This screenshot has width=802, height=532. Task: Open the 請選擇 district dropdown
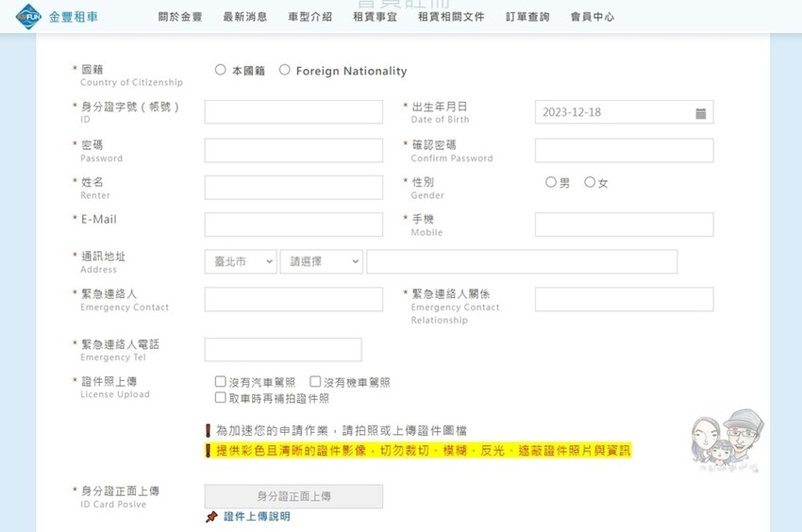[322, 261]
